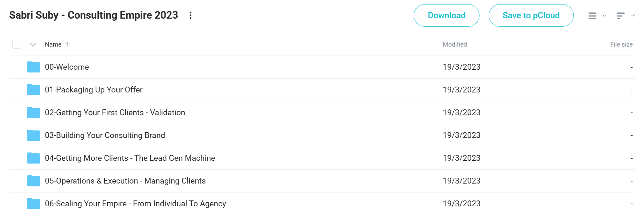Screen dimensions: 644x217
Task: Click the sort order icon
Action: 620,16
